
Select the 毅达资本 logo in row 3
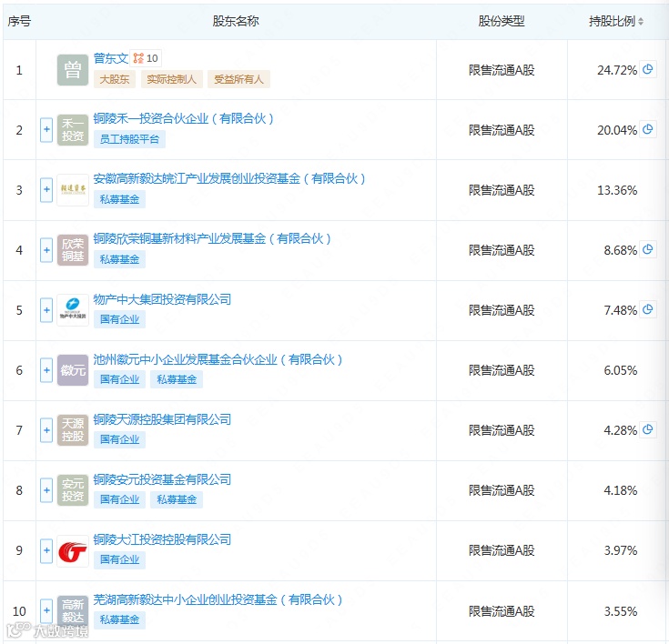click(x=73, y=190)
